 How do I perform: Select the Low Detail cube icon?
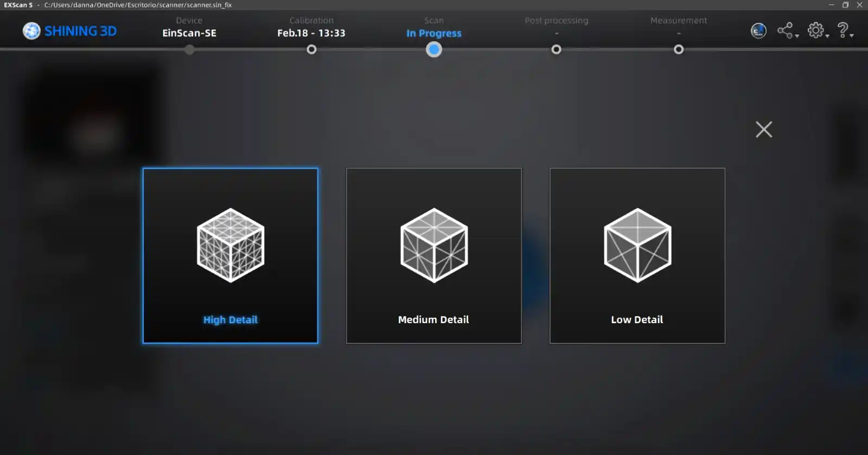637,245
